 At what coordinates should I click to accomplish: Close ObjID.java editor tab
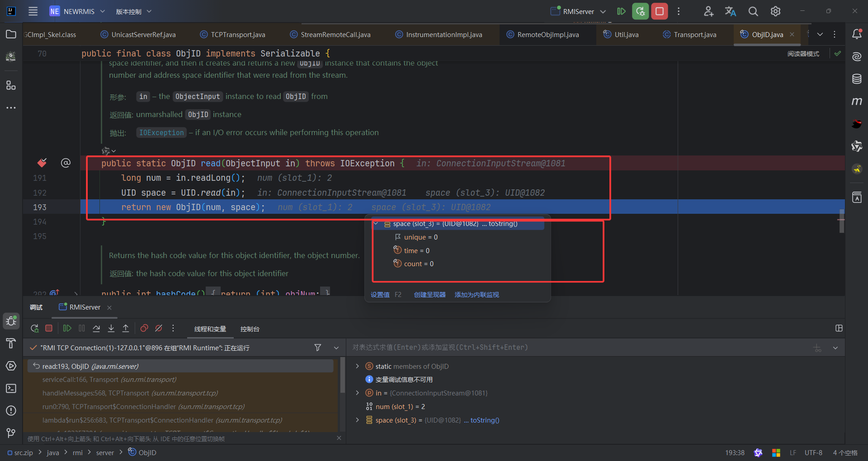792,34
